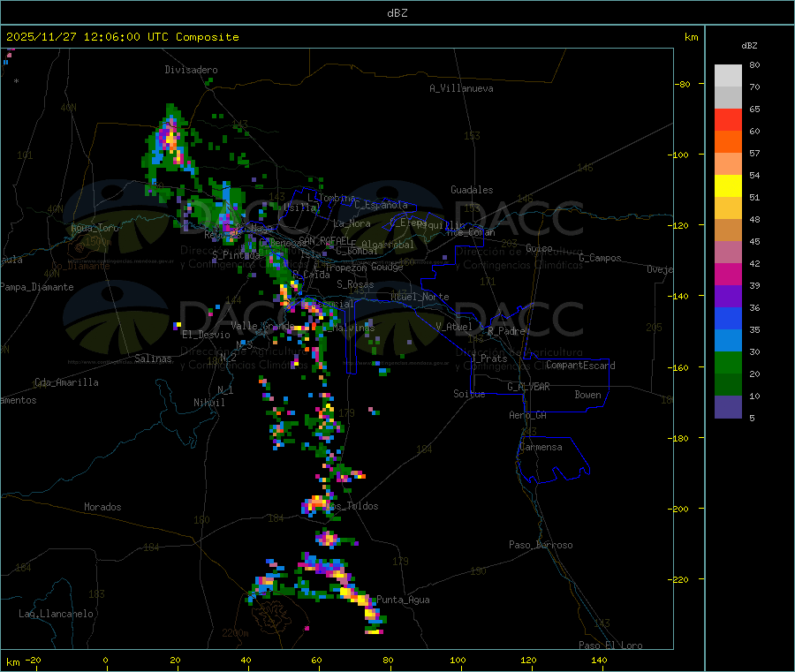Click the Valle_Grande map label
Viewport: 795px width, 672px height.
[x=262, y=325]
